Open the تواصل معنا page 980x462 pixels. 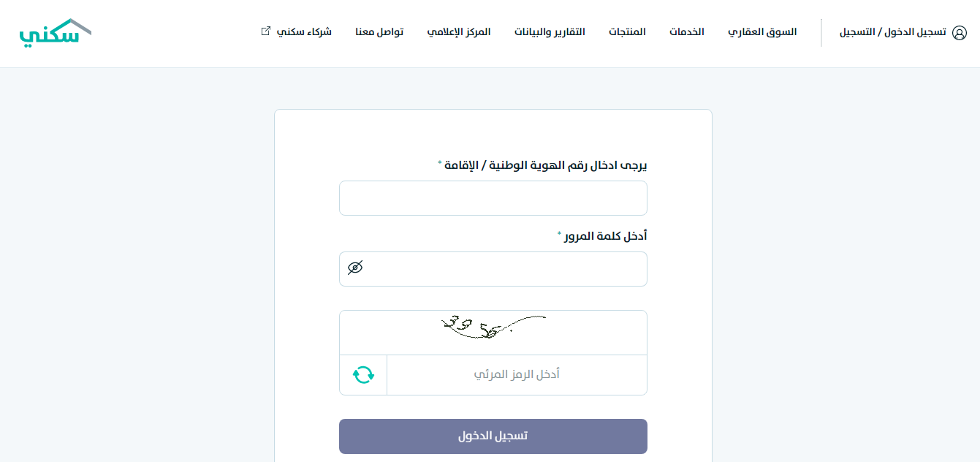pyautogui.click(x=379, y=32)
